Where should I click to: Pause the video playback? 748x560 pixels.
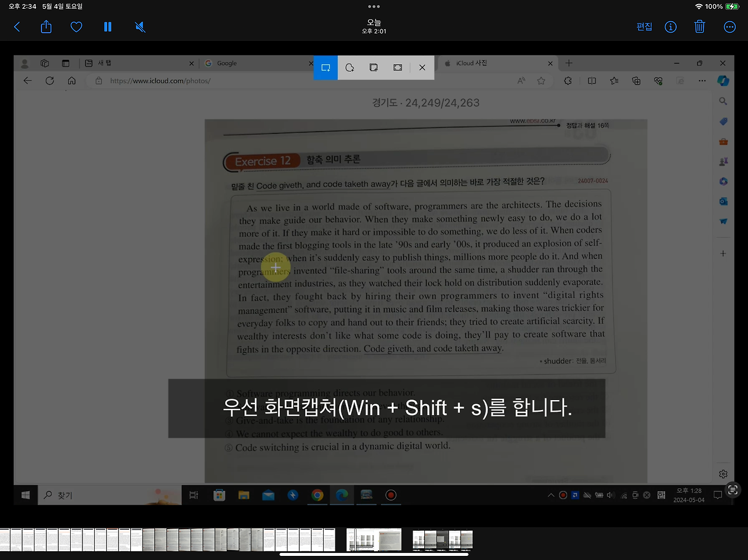pos(108,27)
